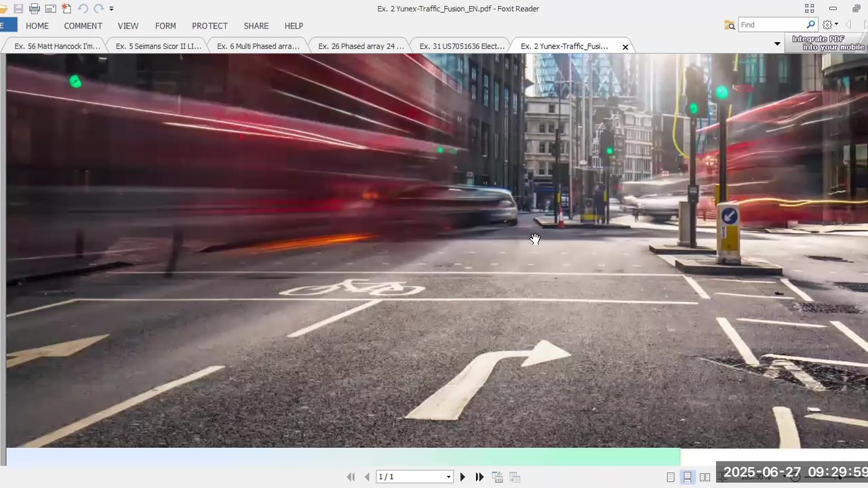Open the SHARE ribbon tab
Viewport: 868px width, 488px height.
click(x=256, y=26)
